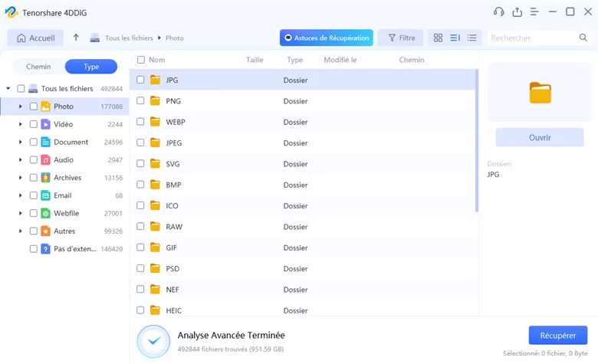This screenshot has height=364, width=598.
Task: Click the search magnifier icon
Action: pos(583,38)
